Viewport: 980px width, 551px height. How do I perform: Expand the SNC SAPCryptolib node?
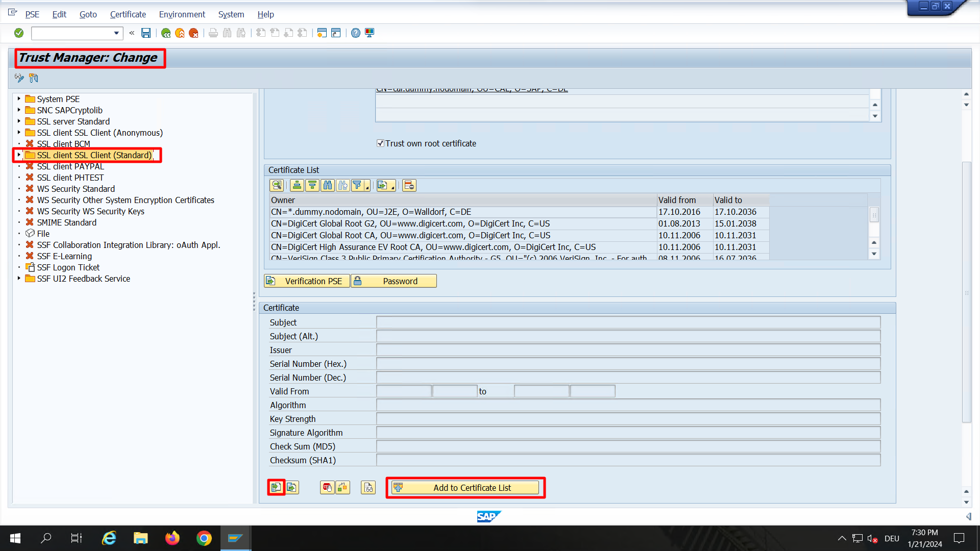click(x=19, y=110)
